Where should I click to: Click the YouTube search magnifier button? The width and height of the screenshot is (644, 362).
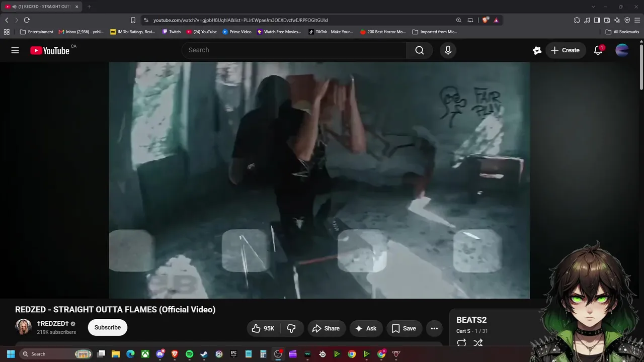420,50
